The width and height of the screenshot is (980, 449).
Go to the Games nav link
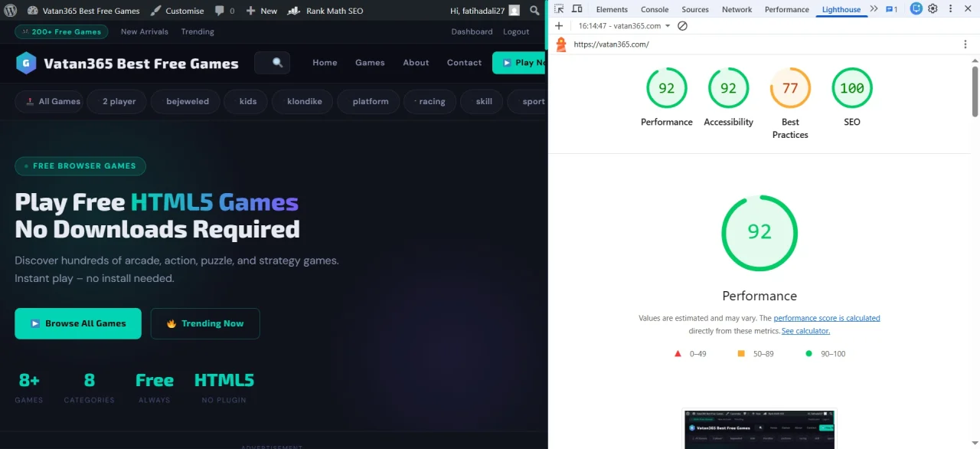(x=370, y=63)
